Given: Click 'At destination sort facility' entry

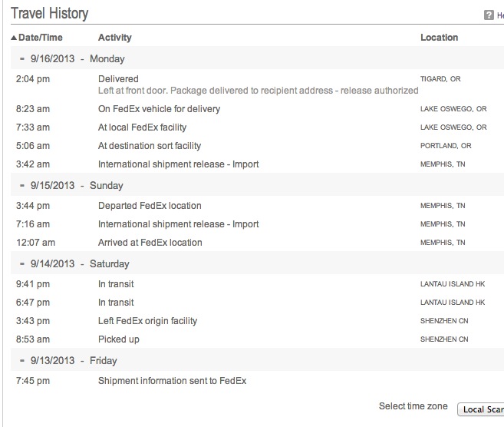Looking at the screenshot, I should pyautogui.click(x=150, y=146).
